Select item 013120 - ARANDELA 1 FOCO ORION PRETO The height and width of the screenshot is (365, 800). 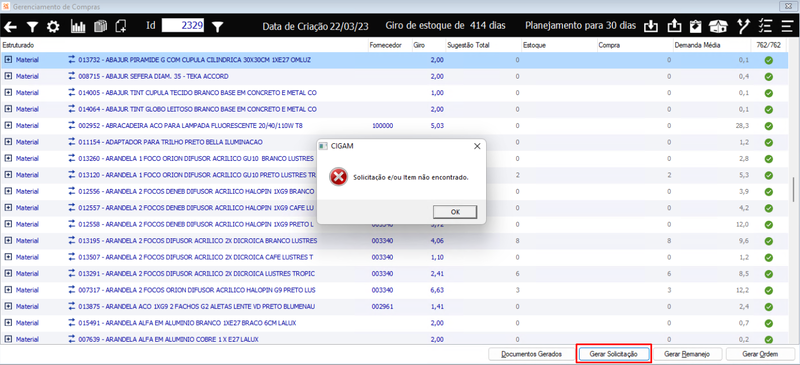click(197, 175)
